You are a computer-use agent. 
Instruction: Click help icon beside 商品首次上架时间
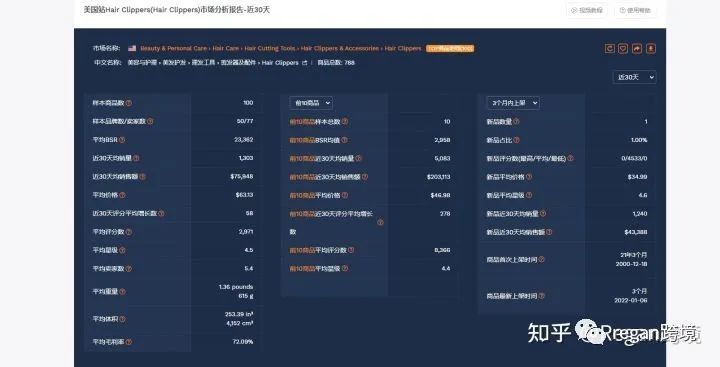point(541,259)
